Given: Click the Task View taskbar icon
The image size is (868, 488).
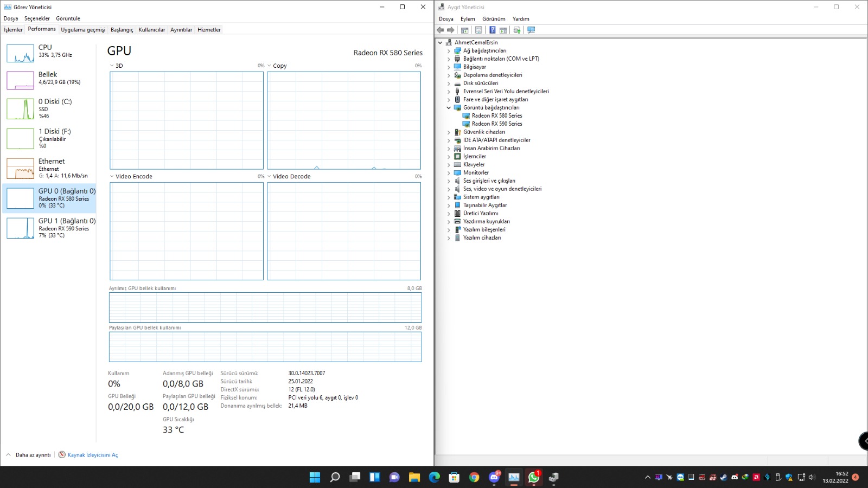Looking at the screenshot, I should [x=355, y=477].
